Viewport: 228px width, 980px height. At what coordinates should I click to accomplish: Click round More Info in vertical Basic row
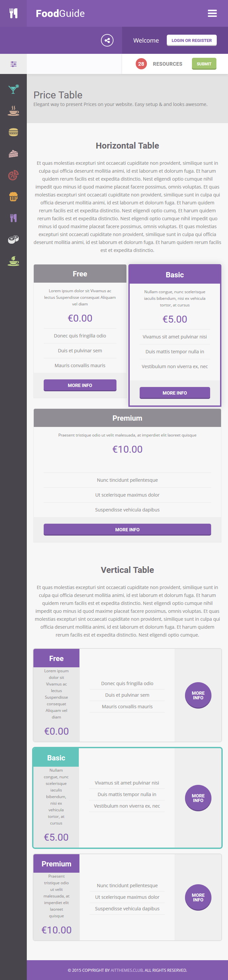(x=198, y=798)
